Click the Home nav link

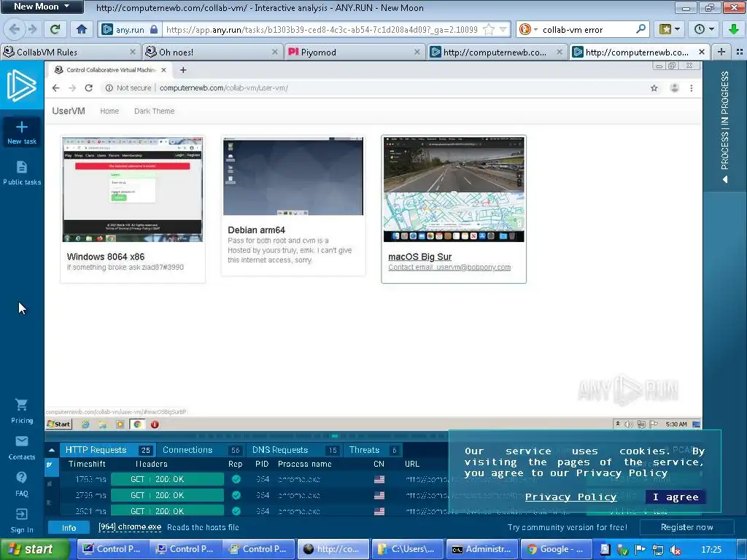coord(109,111)
